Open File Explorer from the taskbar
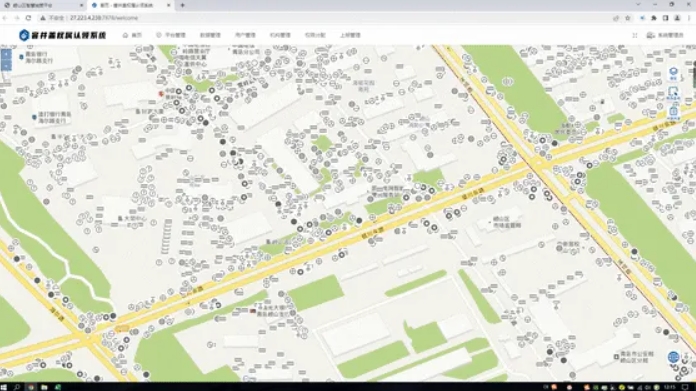This screenshot has height=391, width=696. (44, 387)
